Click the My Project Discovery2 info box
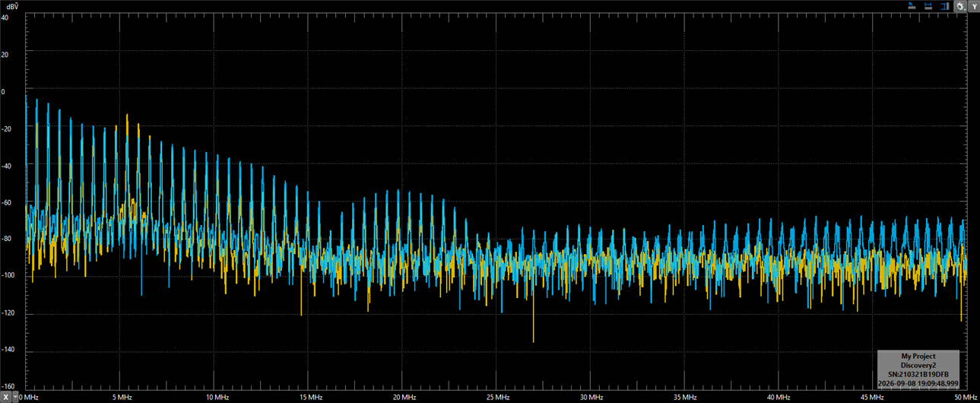The image size is (980, 403). coord(918,369)
